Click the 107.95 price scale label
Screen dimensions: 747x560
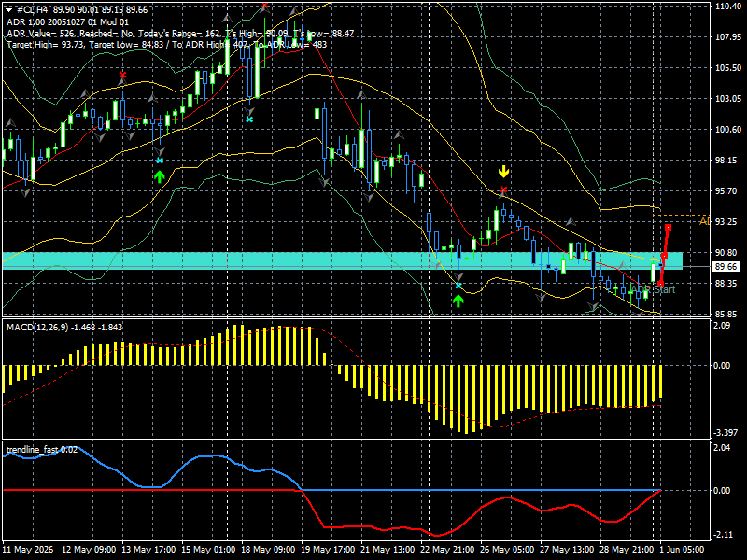[728, 37]
